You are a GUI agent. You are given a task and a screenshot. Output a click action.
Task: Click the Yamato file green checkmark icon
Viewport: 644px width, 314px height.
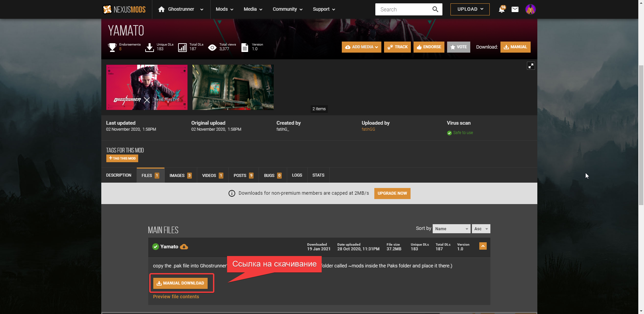point(155,247)
